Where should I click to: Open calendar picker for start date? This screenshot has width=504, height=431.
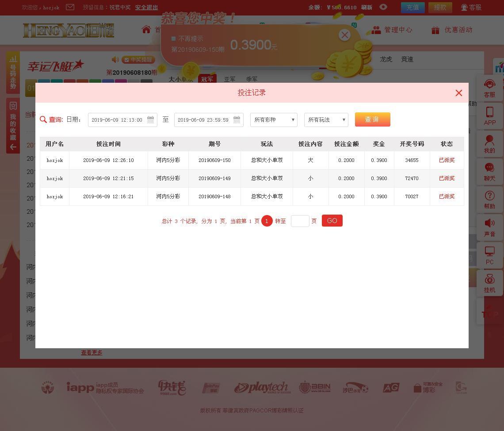point(150,120)
